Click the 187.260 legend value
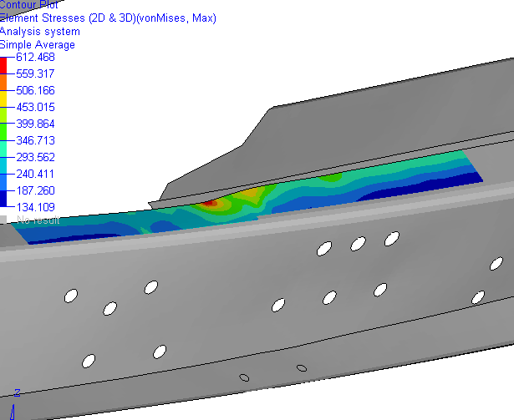The height and width of the screenshot is (420, 514). coord(35,190)
